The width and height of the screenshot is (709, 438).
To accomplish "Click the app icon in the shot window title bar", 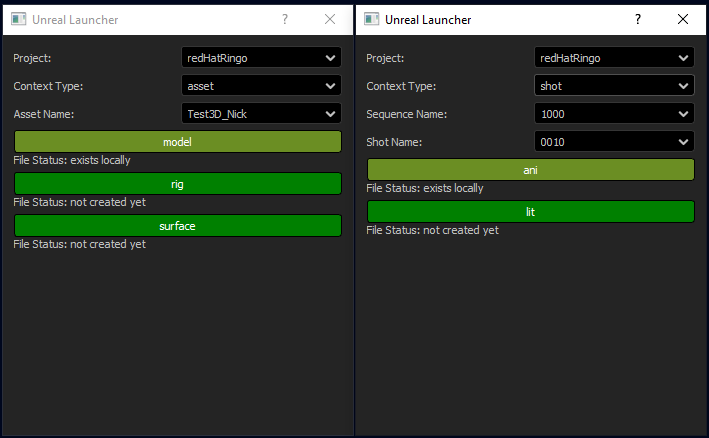I will (372, 20).
